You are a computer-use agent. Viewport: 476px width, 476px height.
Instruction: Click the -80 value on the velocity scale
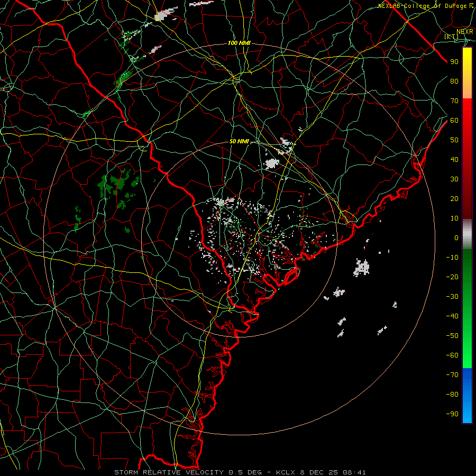452,395
